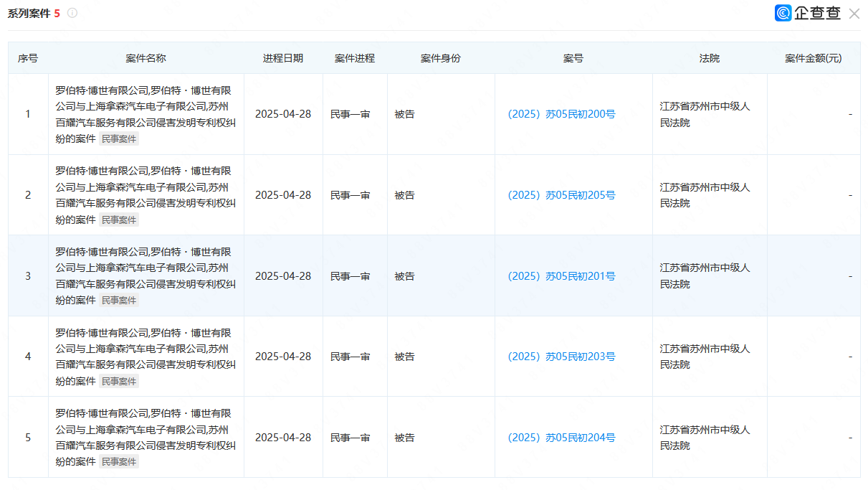Click the 系列案件 section title
The image size is (868, 490).
pyautogui.click(x=29, y=14)
